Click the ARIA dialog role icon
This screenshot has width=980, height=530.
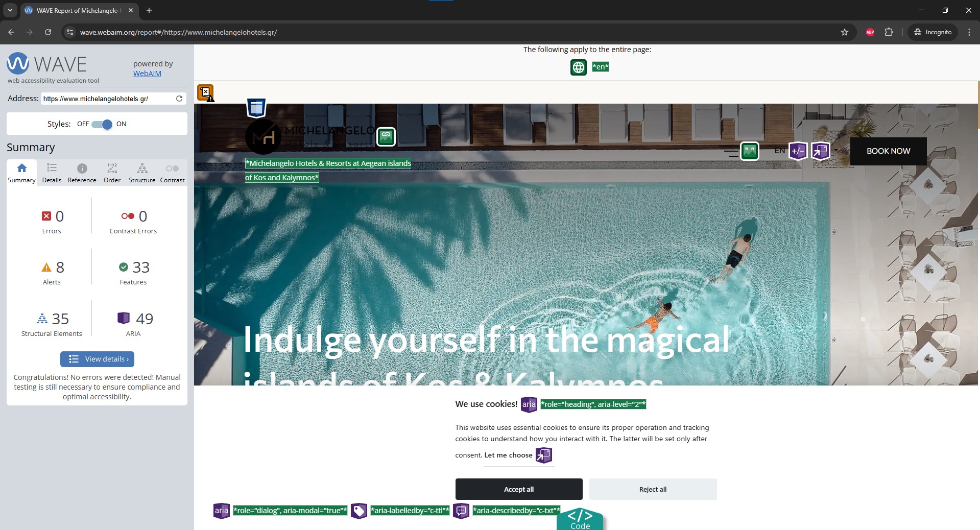click(x=222, y=510)
